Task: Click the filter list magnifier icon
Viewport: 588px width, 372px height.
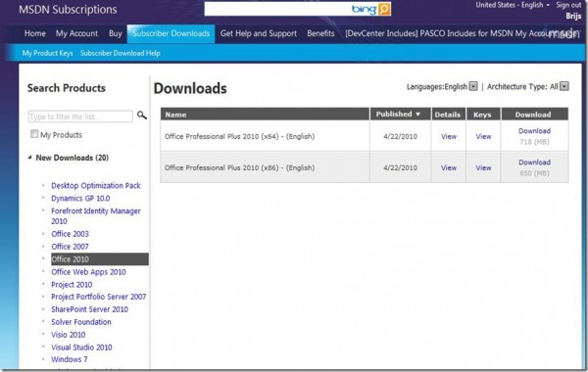Action: pos(142,115)
